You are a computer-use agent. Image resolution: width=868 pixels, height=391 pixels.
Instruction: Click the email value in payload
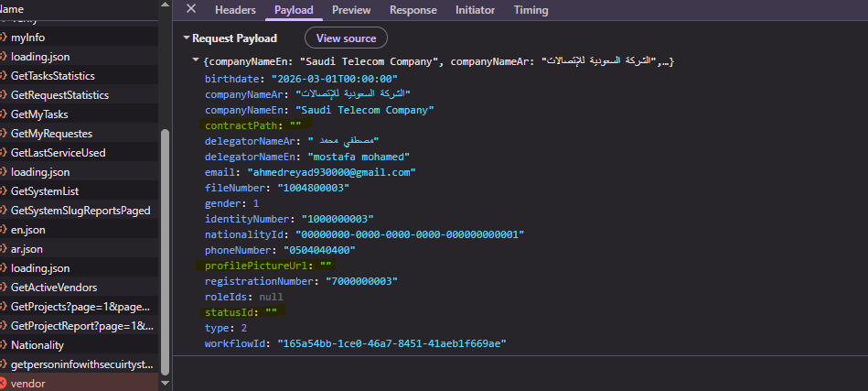tap(331, 171)
